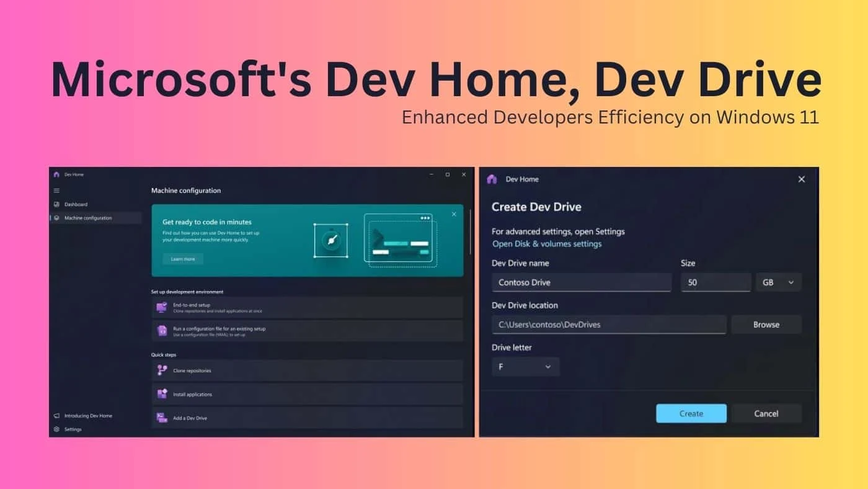
Task: Click the End-to-end setup icon
Action: click(x=162, y=307)
